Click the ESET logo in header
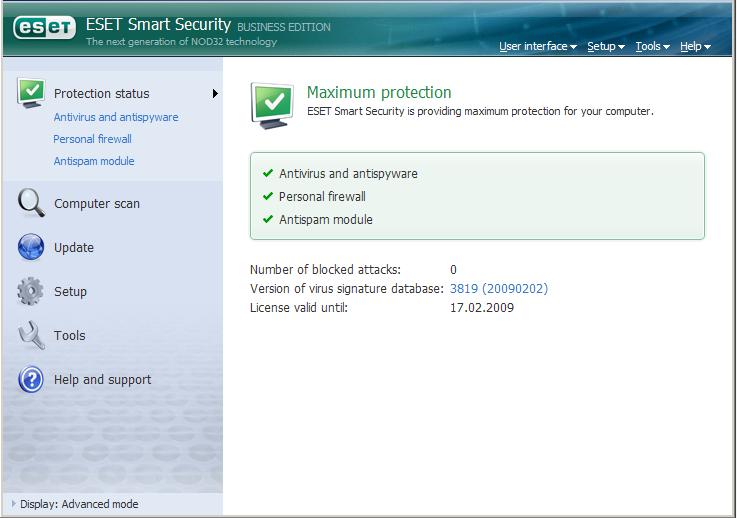 click(44, 28)
